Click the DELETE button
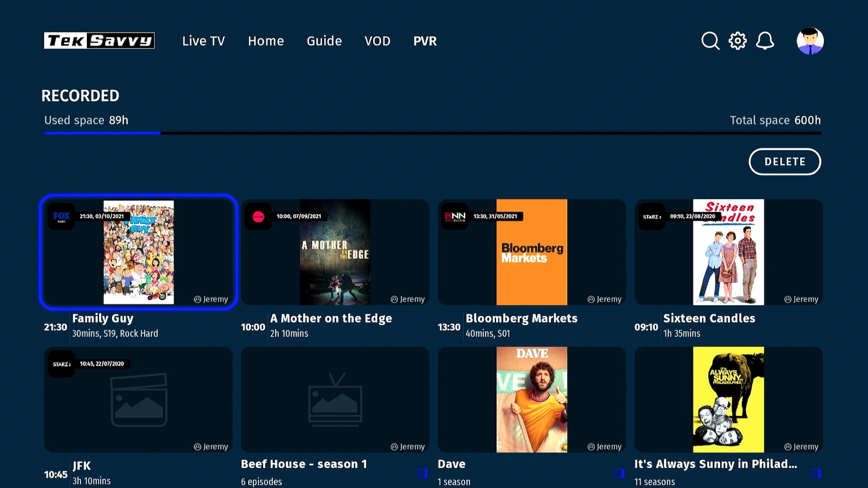 coord(785,161)
